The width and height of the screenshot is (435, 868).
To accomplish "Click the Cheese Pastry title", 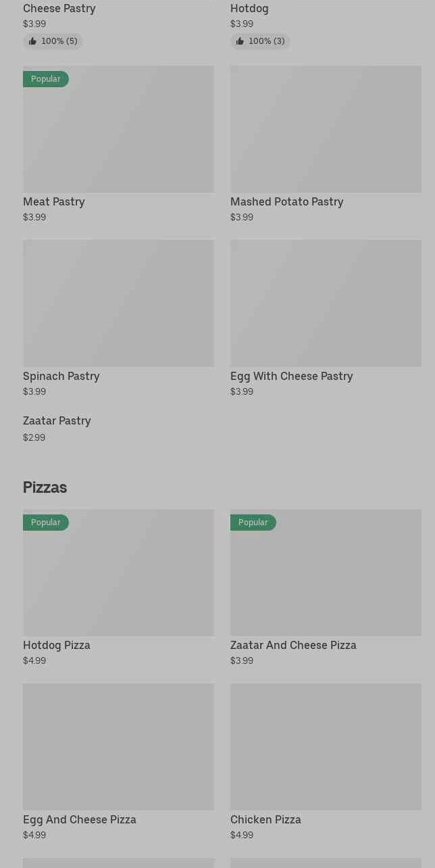I will pyautogui.click(x=59, y=8).
